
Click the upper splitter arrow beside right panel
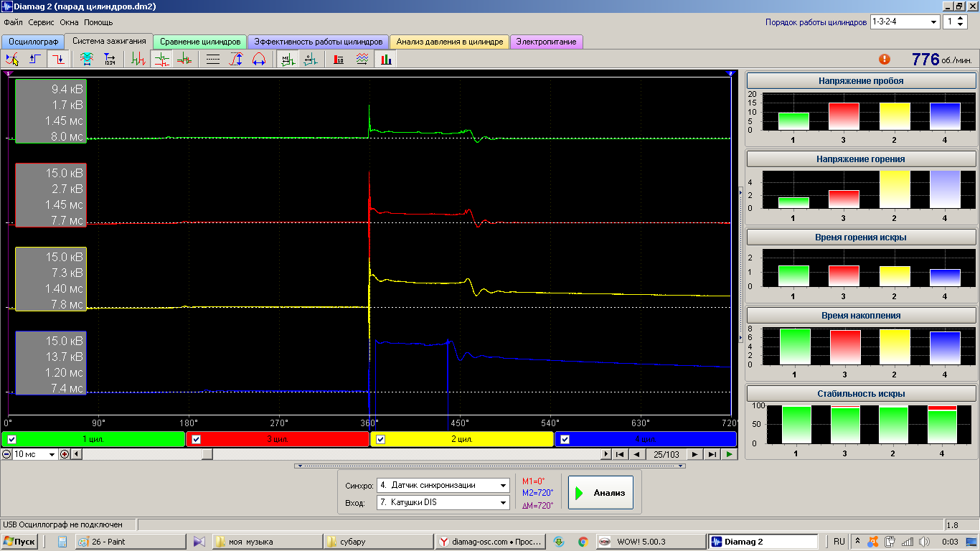(741, 192)
